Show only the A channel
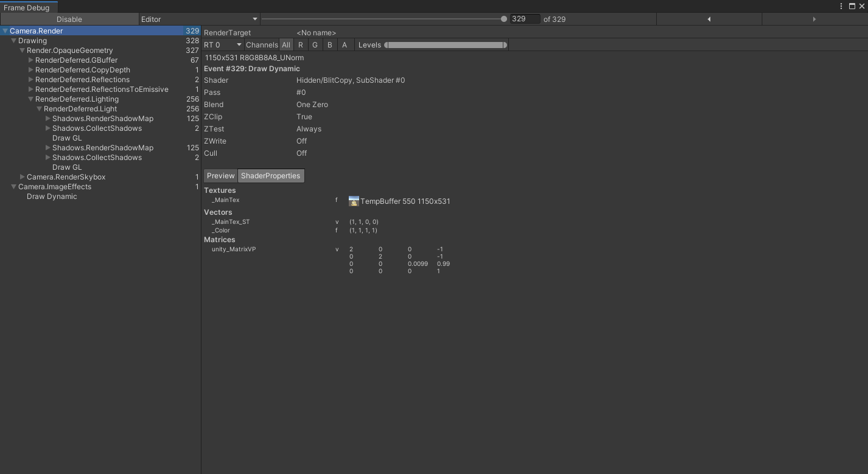Image resolution: width=868 pixels, height=474 pixels. pyautogui.click(x=345, y=44)
